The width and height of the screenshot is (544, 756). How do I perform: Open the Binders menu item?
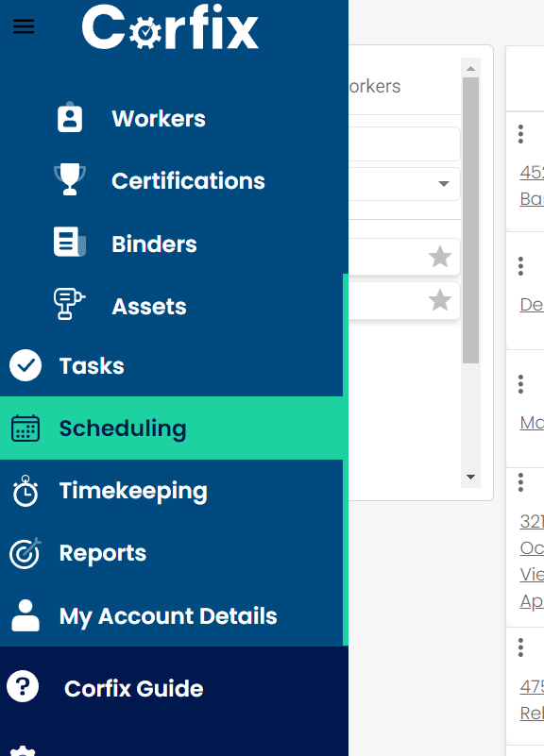tap(154, 244)
